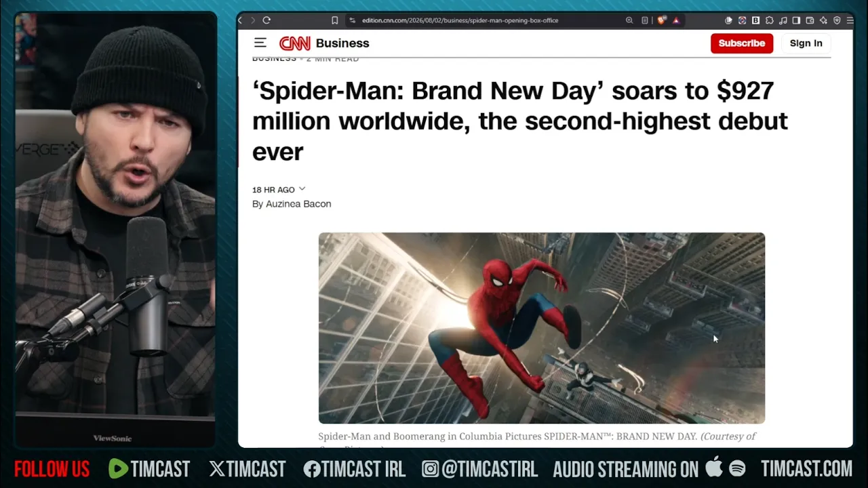Click the X TIMCAST logo in the banner
Image resolution: width=868 pixels, height=488 pixels.
point(248,469)
